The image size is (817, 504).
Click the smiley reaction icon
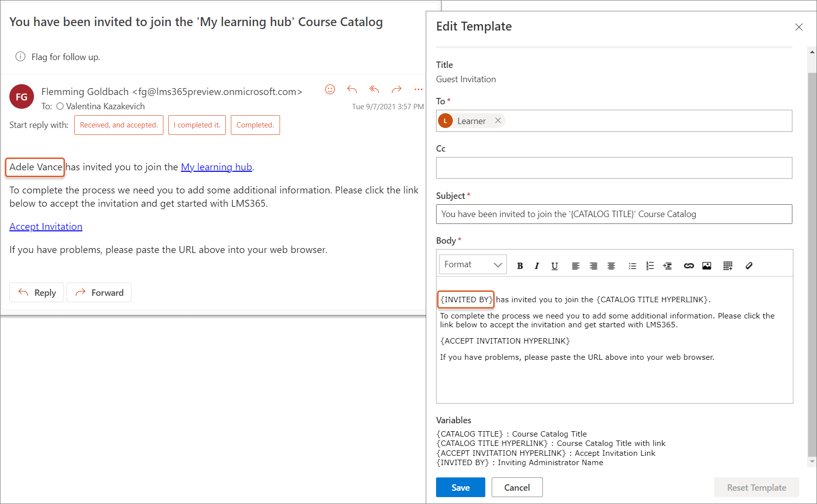[330, 89]
